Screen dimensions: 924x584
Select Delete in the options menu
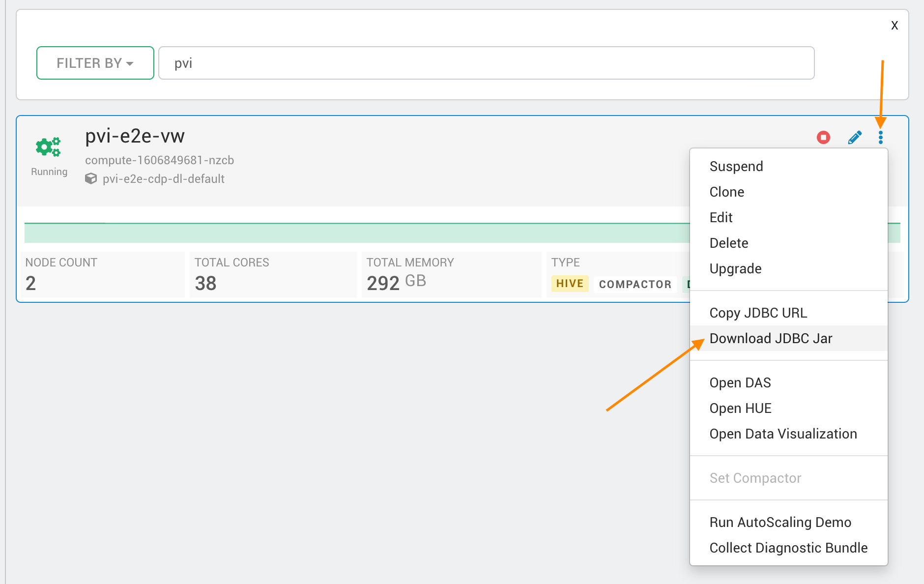(x=729, y=243)
